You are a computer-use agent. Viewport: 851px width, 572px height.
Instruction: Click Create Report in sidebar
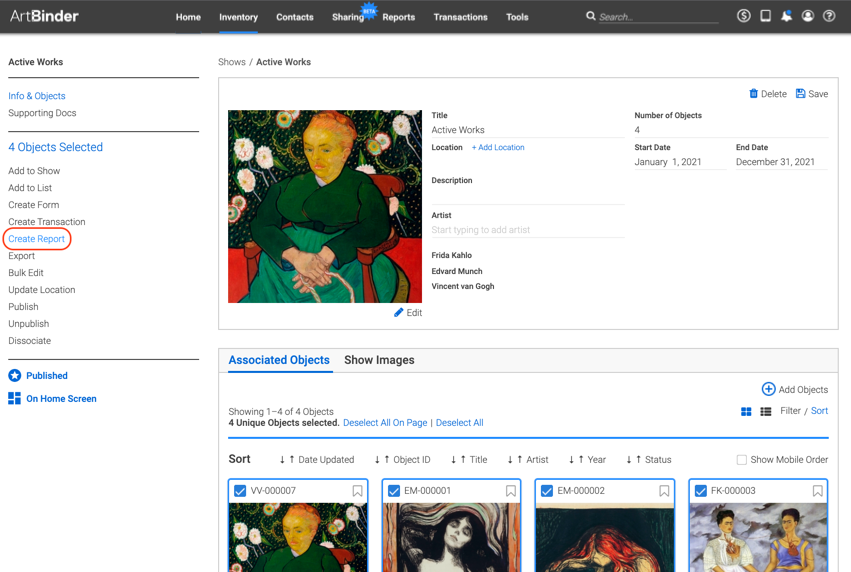point(36,239)
